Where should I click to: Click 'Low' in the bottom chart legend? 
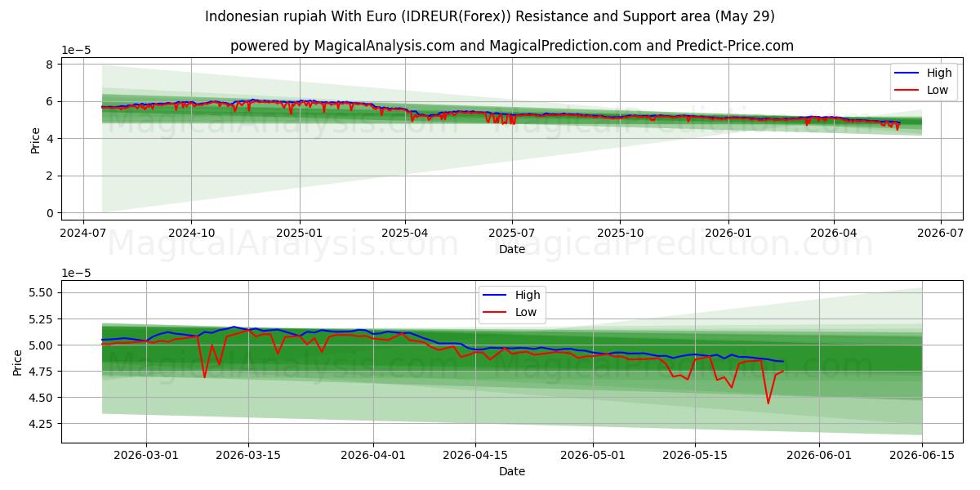(526, 312)
